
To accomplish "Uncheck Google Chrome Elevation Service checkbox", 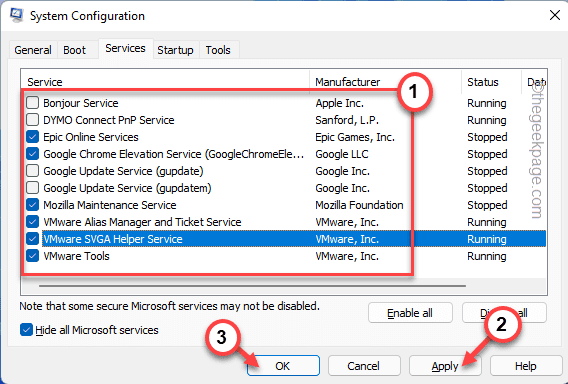I will click(33, 154).
